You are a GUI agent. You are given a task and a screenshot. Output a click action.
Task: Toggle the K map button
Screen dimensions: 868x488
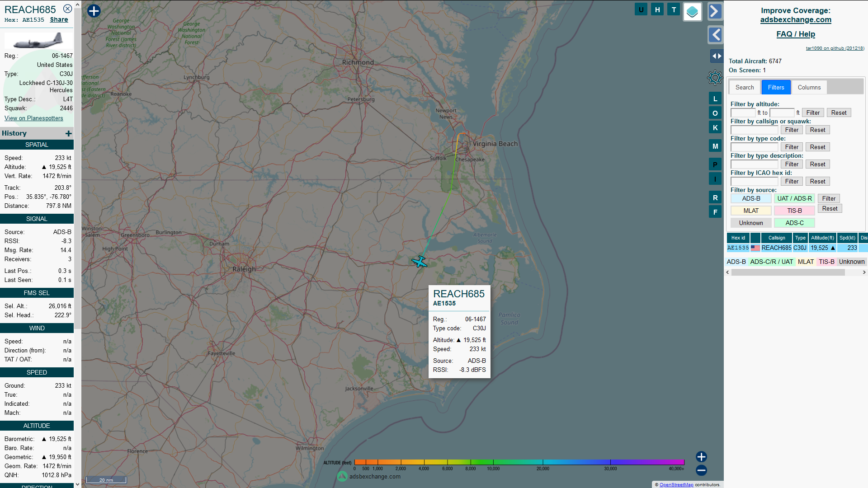(715, 127)
